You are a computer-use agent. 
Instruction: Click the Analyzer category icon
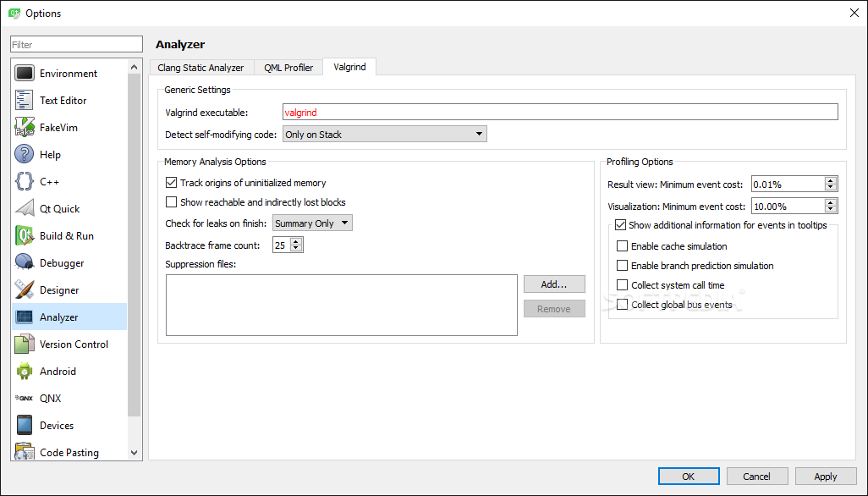point(25,317)
